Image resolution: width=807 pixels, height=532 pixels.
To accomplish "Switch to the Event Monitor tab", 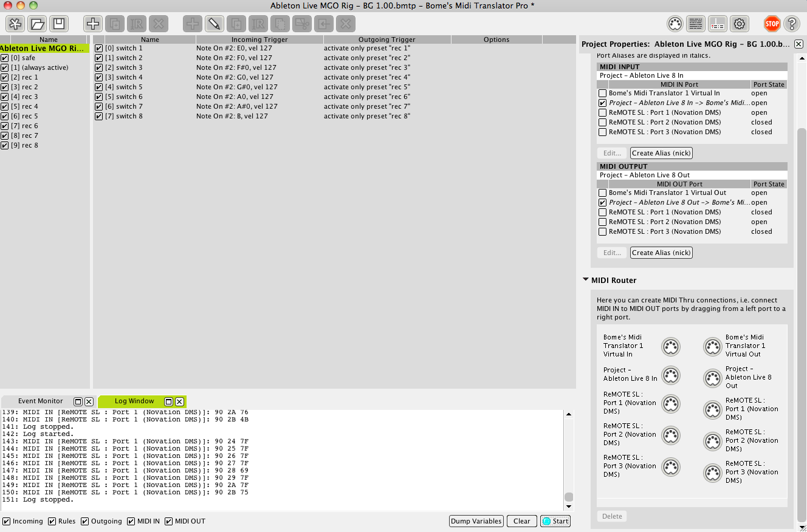I will 40,401.
